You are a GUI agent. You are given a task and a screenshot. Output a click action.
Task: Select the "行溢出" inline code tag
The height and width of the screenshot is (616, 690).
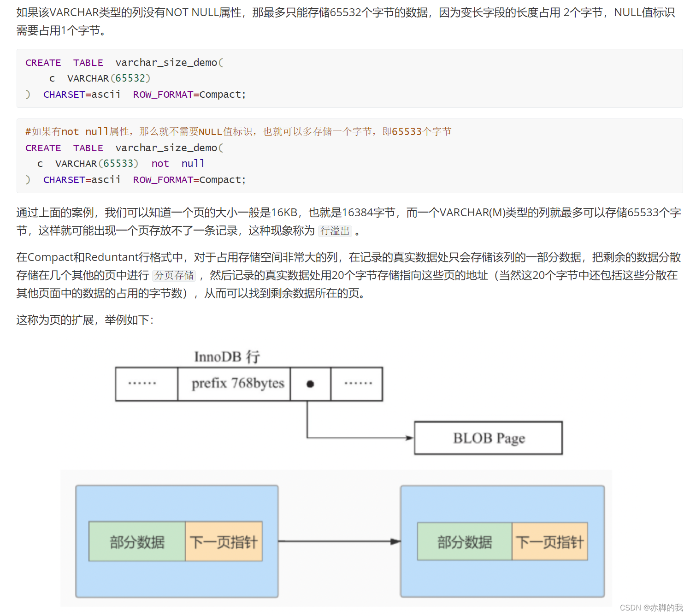coord(336,231)
